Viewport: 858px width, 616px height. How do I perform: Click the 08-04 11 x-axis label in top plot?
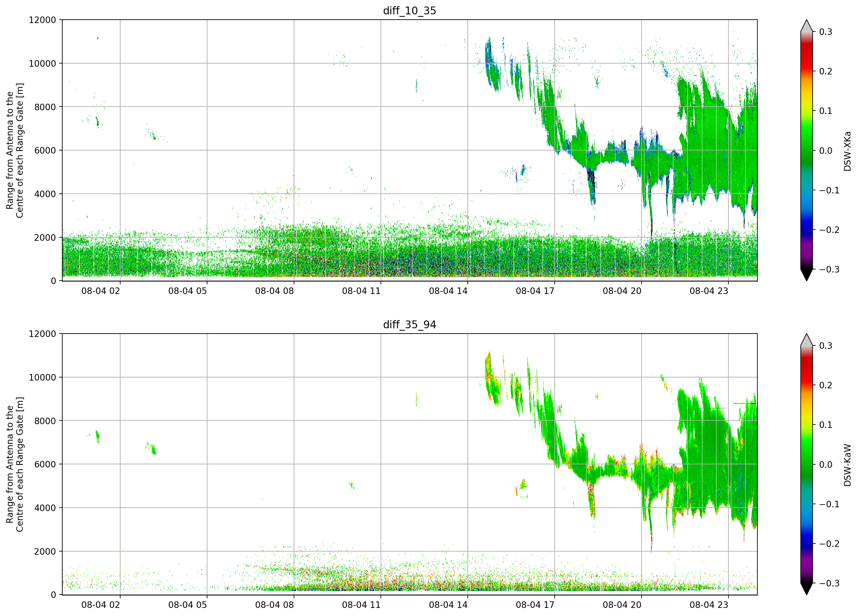[361, 291]
